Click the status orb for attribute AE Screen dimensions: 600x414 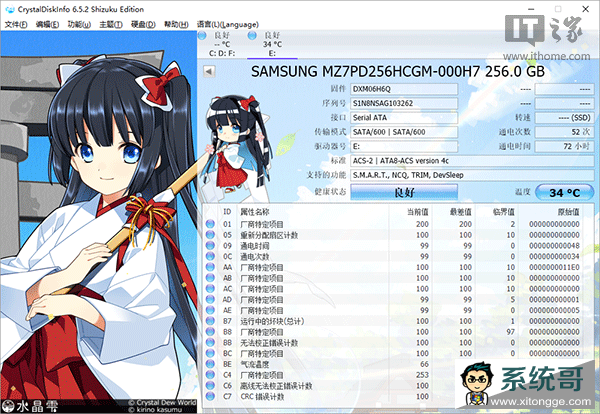click(x=210, y=310)
